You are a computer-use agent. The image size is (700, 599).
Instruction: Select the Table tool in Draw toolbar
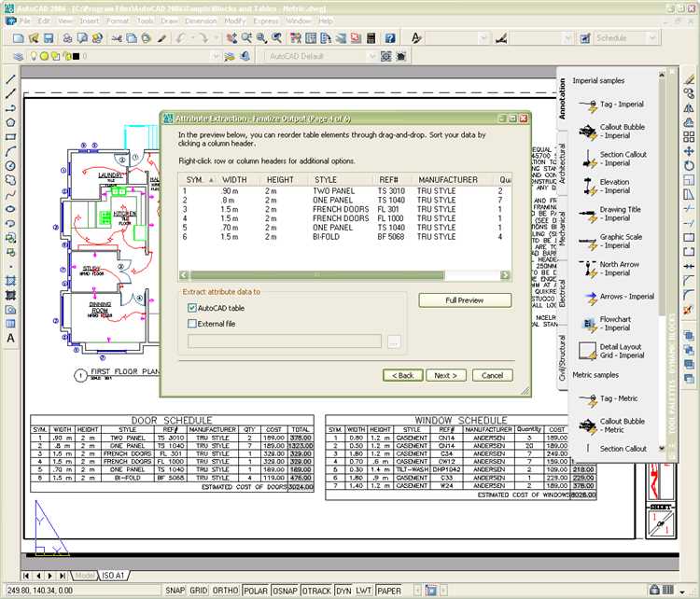pos(10,324)
